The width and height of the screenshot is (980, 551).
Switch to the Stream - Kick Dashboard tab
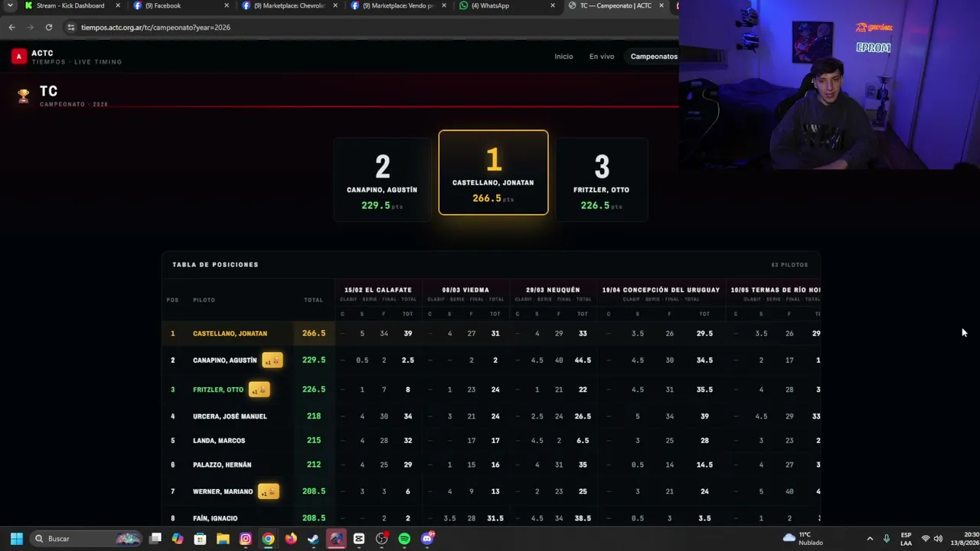click(x=70, y=5)
